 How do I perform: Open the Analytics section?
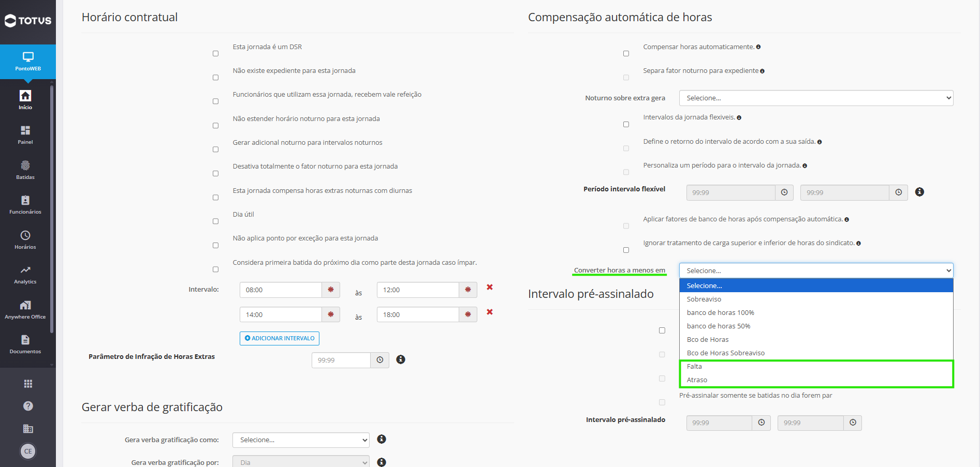pyautogui.click(x=25, y=275)
